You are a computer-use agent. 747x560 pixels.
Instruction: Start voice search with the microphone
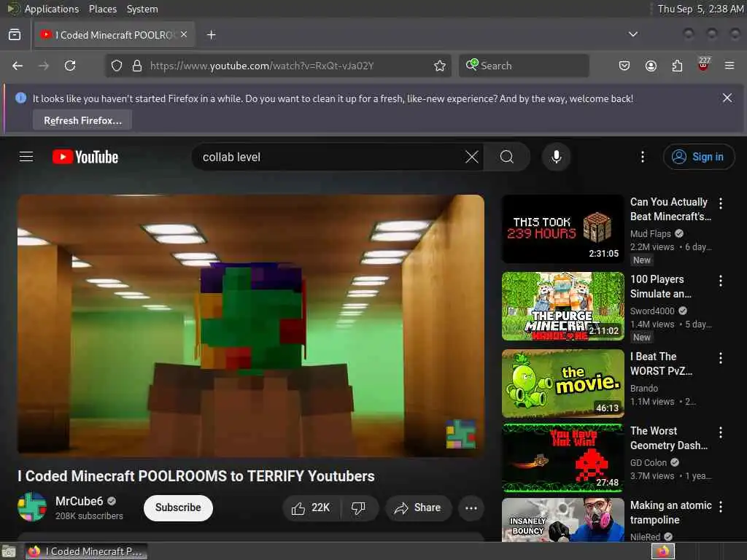(556, 157)
